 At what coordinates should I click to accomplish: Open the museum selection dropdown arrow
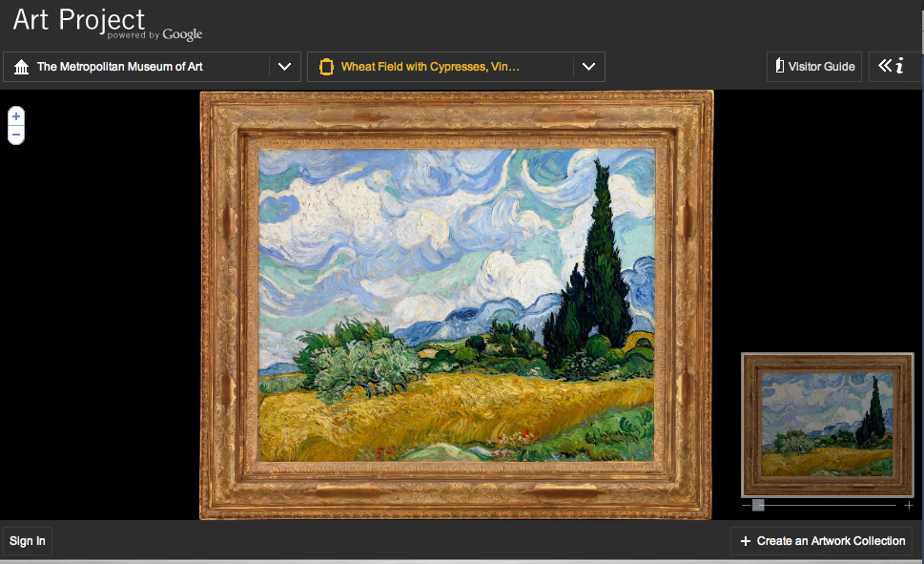[x=284, y=67]
